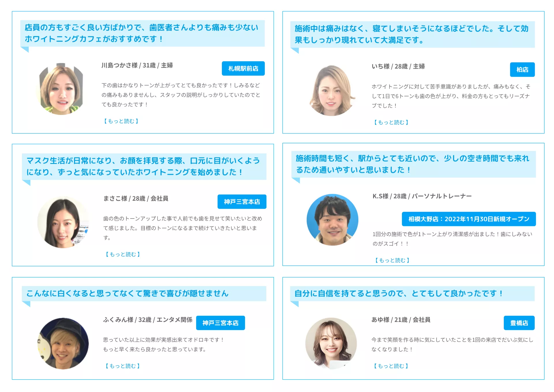Click あゆ's profile photo
The image size is (554, 392).
click(331, 343)
